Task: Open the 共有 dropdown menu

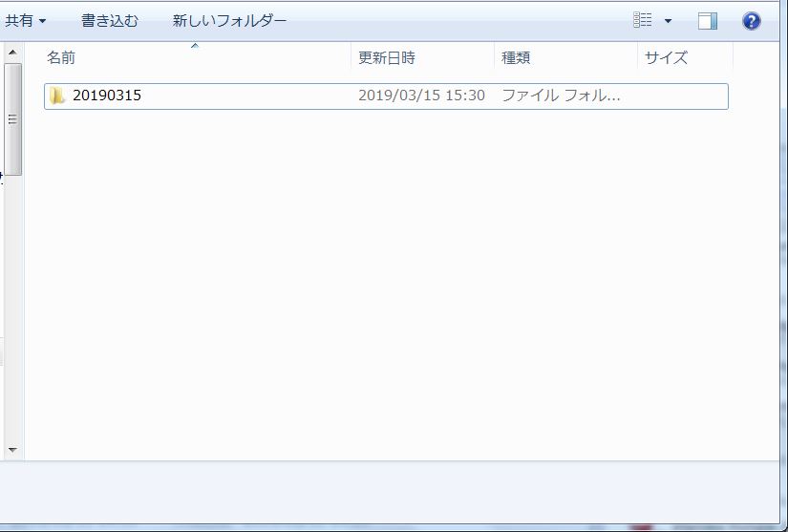Action: pyautogui.click(x=25, y=21)
